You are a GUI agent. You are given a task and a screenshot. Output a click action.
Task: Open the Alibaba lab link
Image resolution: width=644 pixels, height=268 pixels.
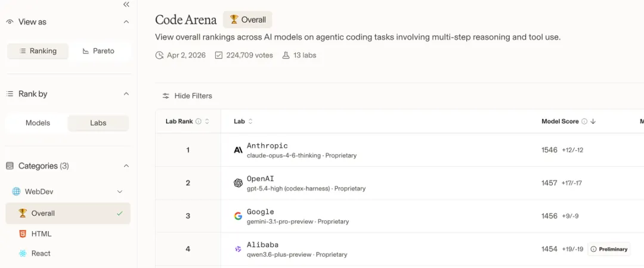(264, 245)
